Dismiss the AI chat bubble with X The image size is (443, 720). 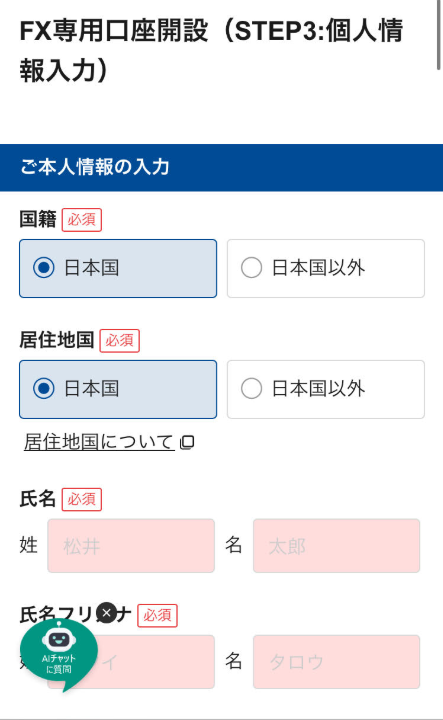(x=107, y=613)
